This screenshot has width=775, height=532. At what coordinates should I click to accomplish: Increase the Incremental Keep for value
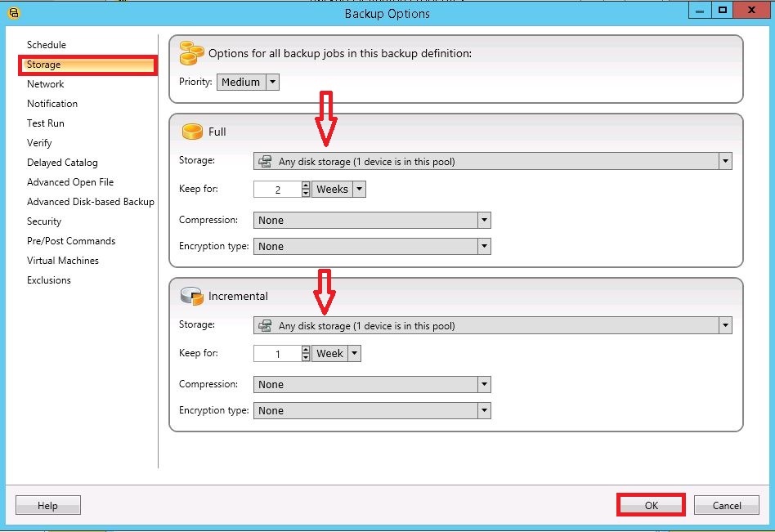pyautogui.click(x=306, y=349)
